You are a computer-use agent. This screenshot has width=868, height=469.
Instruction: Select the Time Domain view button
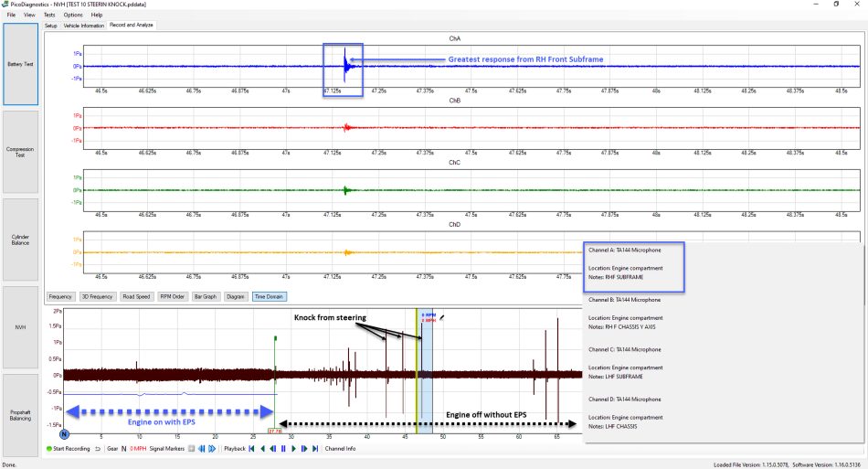pyautogui.click(x=269, y=297)
